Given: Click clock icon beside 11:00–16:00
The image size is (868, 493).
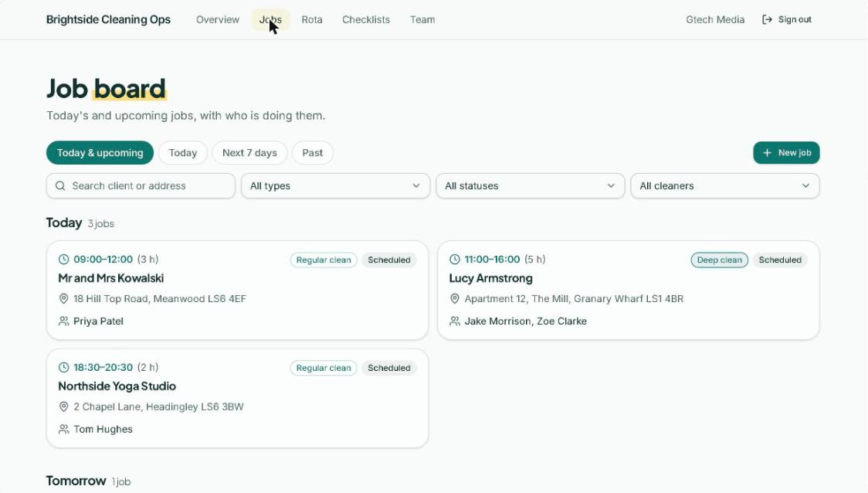Looking at the screenshot, I should (x=455, y=259).
